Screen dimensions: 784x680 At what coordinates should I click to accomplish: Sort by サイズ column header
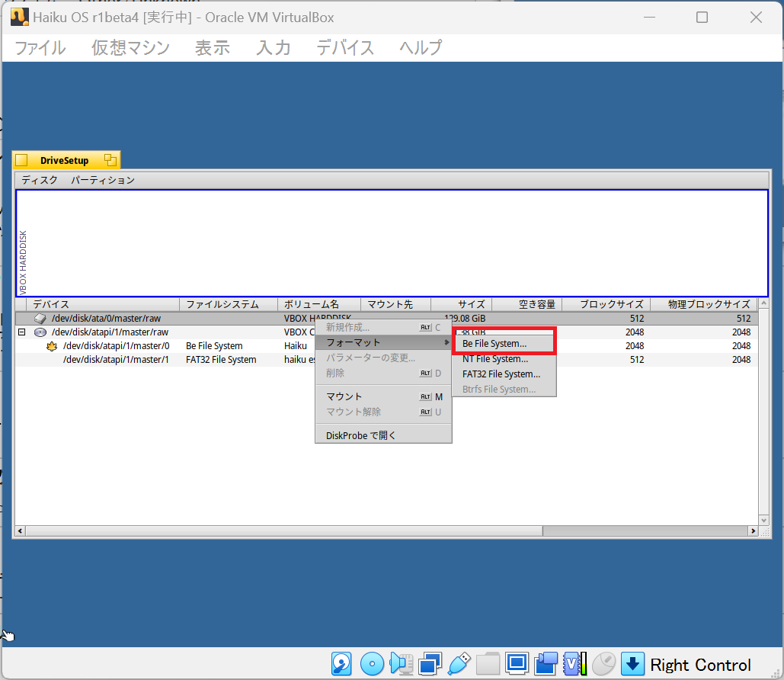tap(462, 304)
